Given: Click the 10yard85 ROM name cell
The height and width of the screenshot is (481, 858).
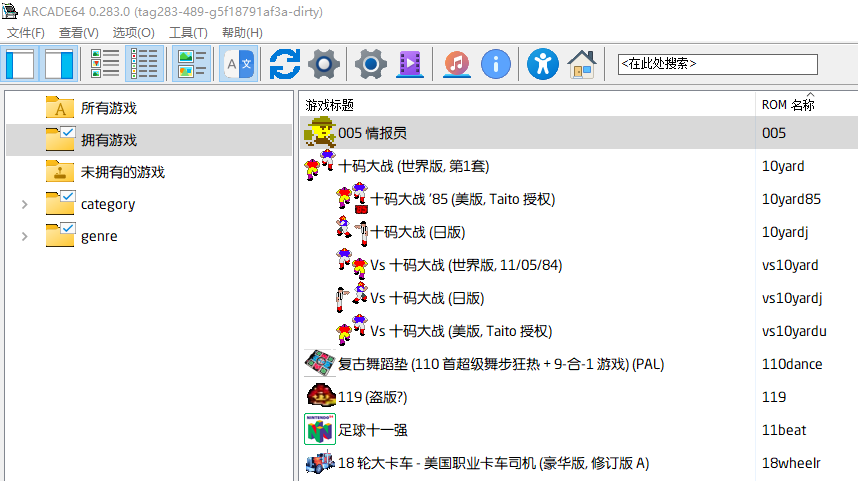Looking at the screenshot, I should [791, 199].
